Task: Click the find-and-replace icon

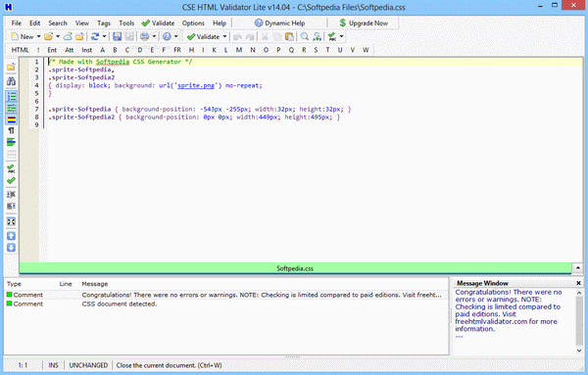Action: pos(318,36)
